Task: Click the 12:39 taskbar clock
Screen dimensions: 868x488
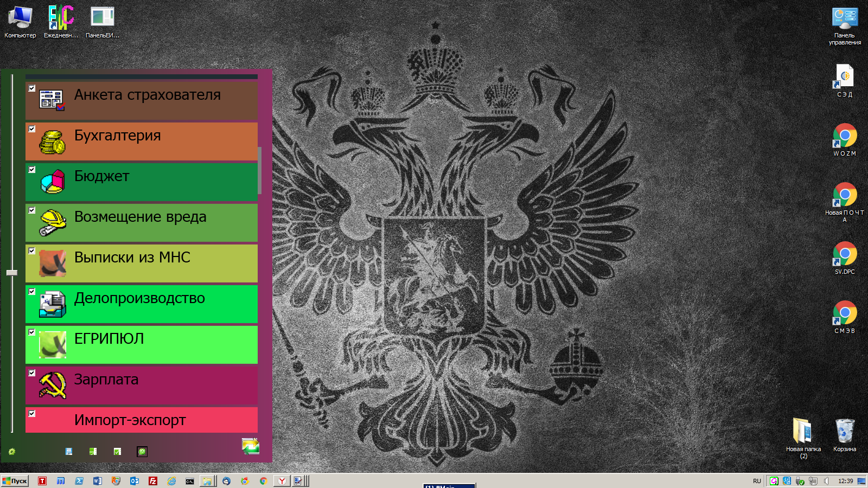Action: 845,481
